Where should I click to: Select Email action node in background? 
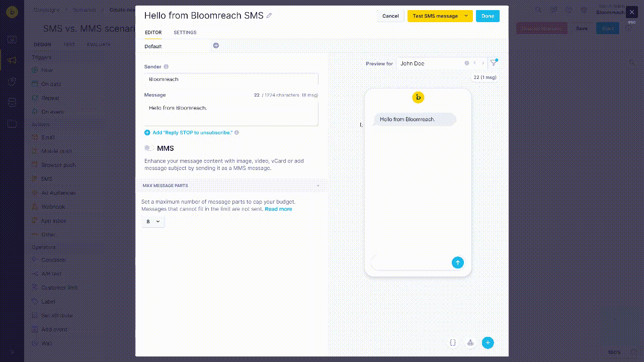point(43,137)
